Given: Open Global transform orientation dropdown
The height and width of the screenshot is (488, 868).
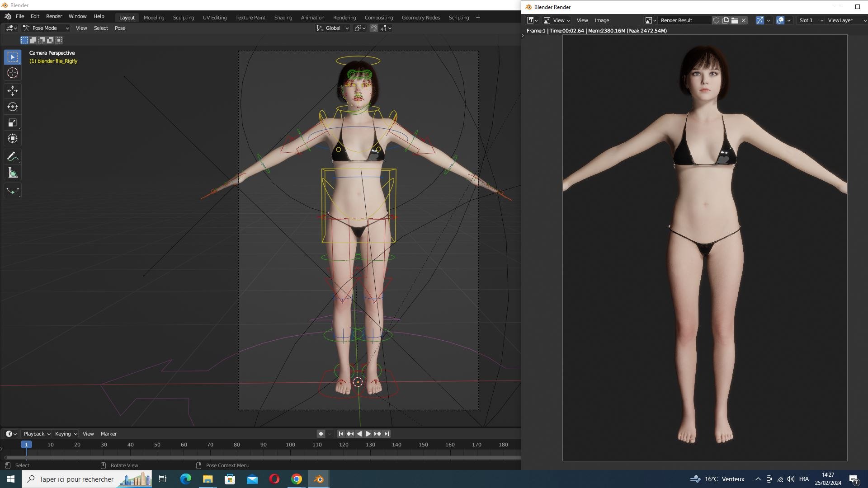Looking at the screenshot, I should (333, 28).
